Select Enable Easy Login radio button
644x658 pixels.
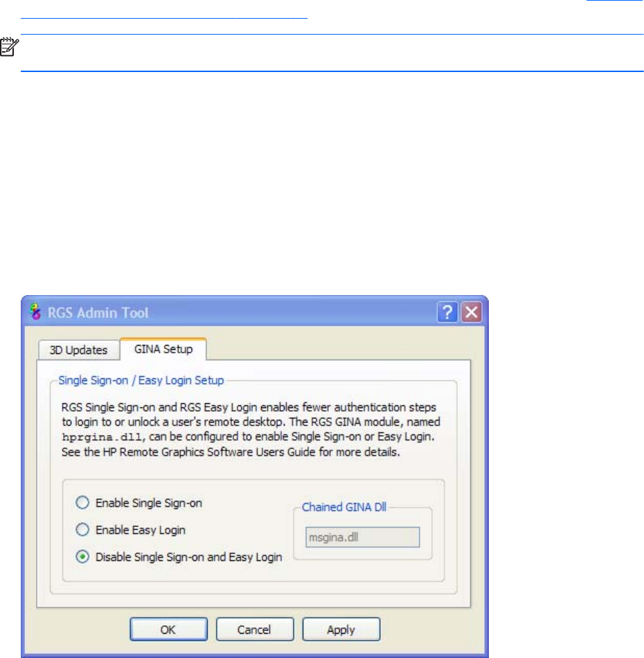point(82,530)
